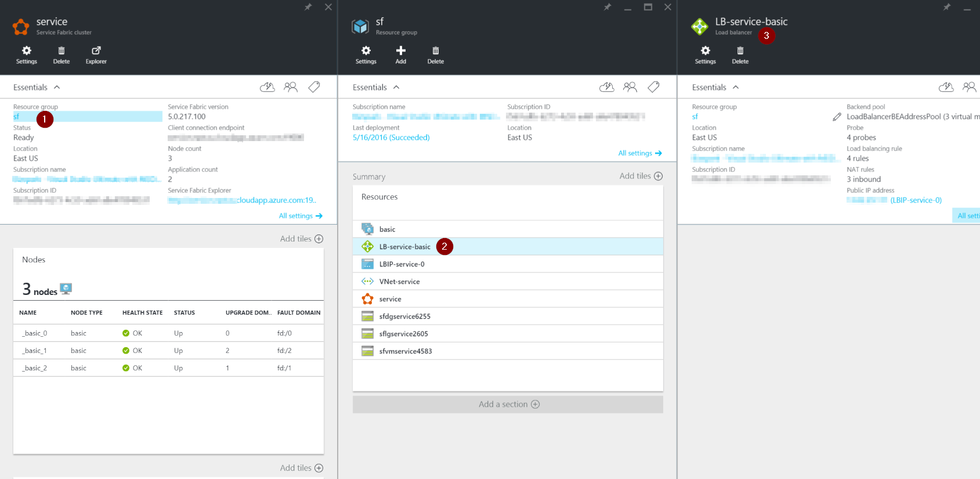Select the _basic_0 node row
This screenshot has height=479, width=980.
[168, 333]
